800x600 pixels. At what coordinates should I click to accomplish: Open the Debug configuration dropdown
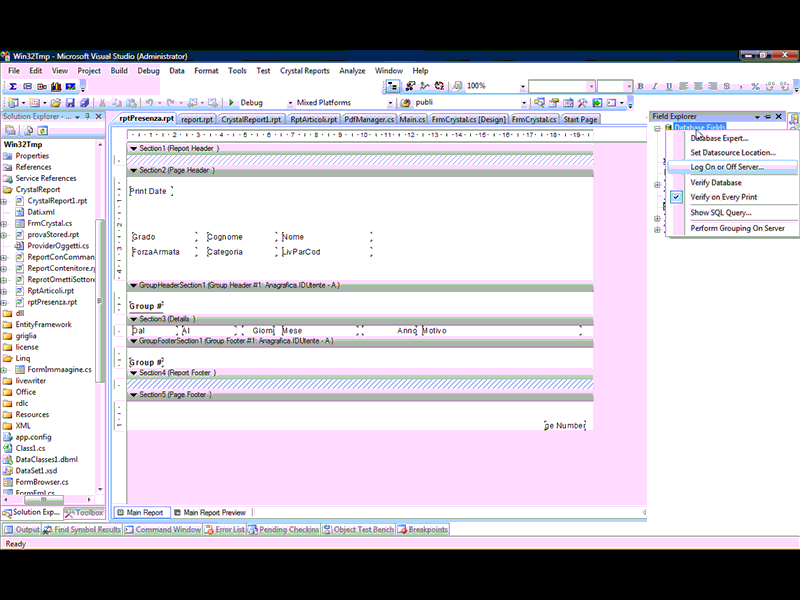click(x=290, y=103)
